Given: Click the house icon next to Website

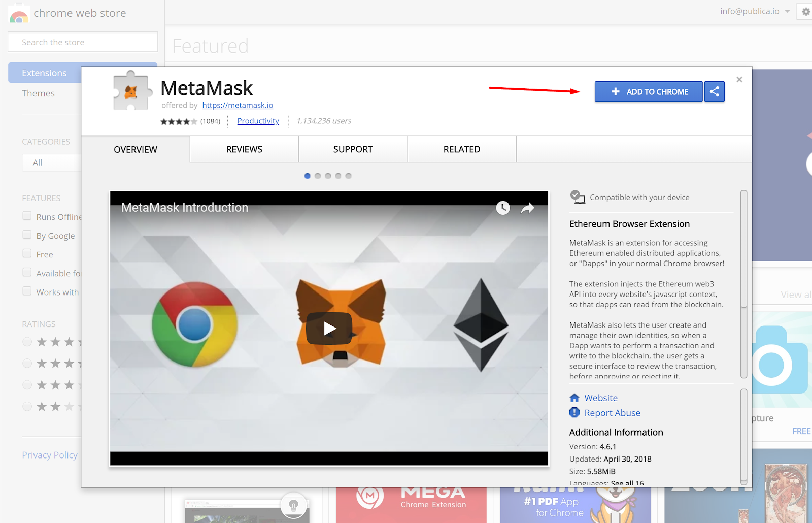Looking at the screenshot, I should point(574,398).
